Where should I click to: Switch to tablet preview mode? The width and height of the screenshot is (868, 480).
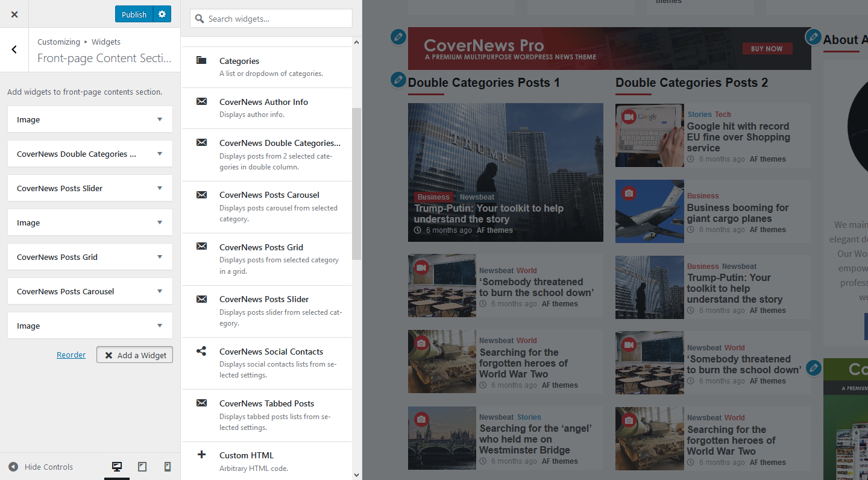142,467
